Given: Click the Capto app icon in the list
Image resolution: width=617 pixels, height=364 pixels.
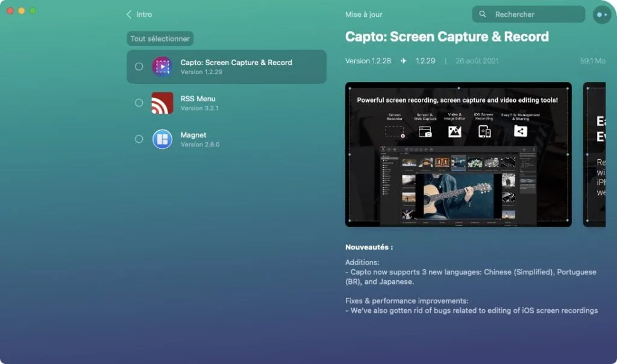Looking at the screenshot, I should click(x=162, y=66).
